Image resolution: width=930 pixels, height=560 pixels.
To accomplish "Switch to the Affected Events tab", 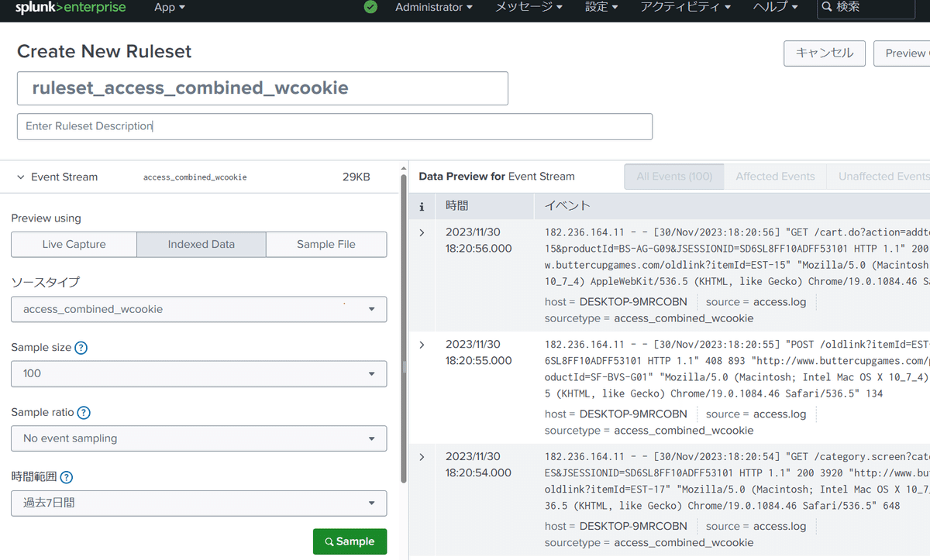I will point(774,176).
